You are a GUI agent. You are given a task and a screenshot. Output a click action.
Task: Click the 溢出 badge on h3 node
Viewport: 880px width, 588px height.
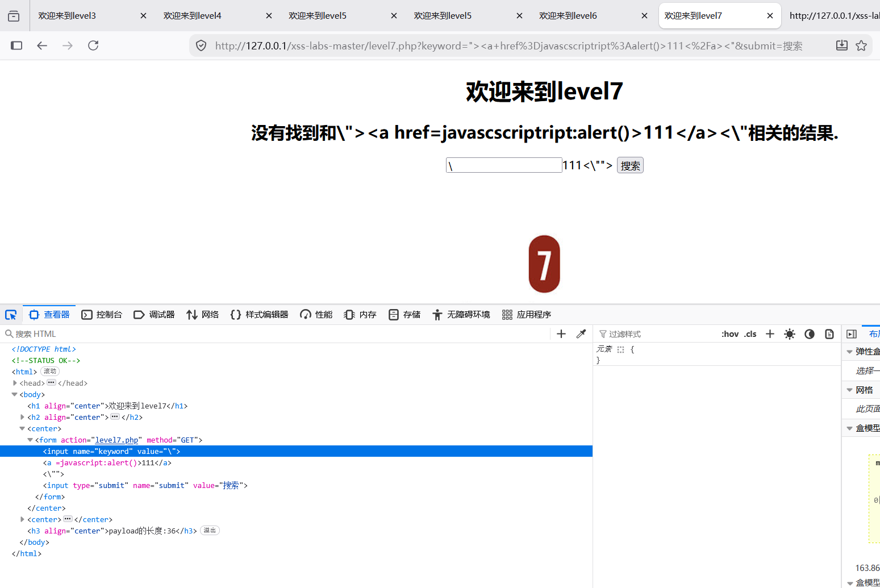[x=210, y=531]
